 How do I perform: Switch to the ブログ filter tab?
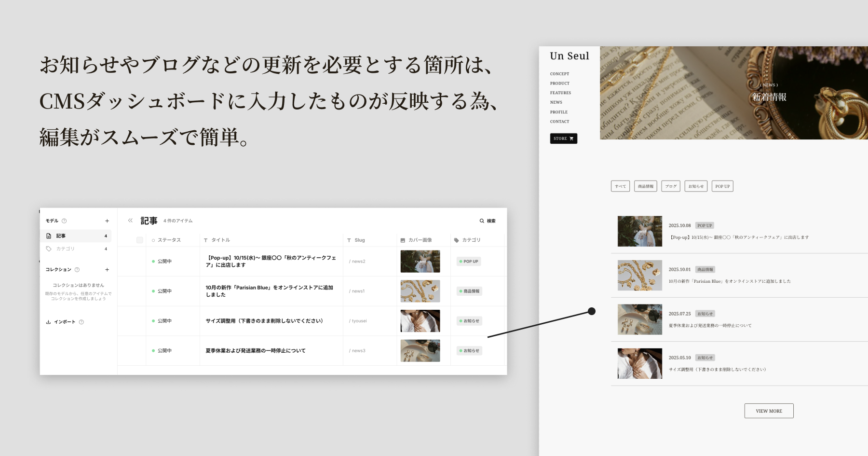pos(670,186)
